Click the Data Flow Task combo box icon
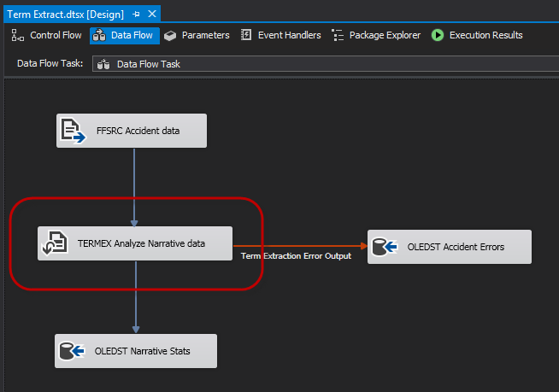 tap(103, 64)
